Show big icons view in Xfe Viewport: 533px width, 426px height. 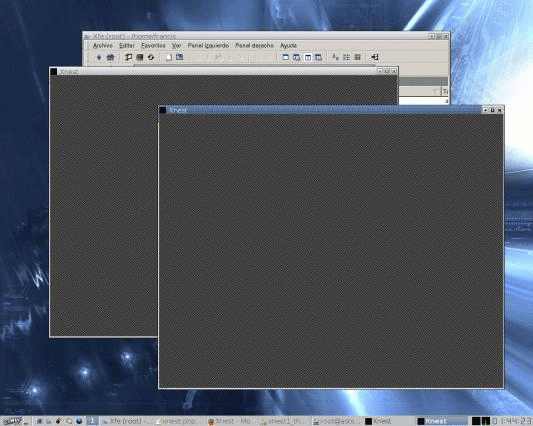[x=336, y=57]
